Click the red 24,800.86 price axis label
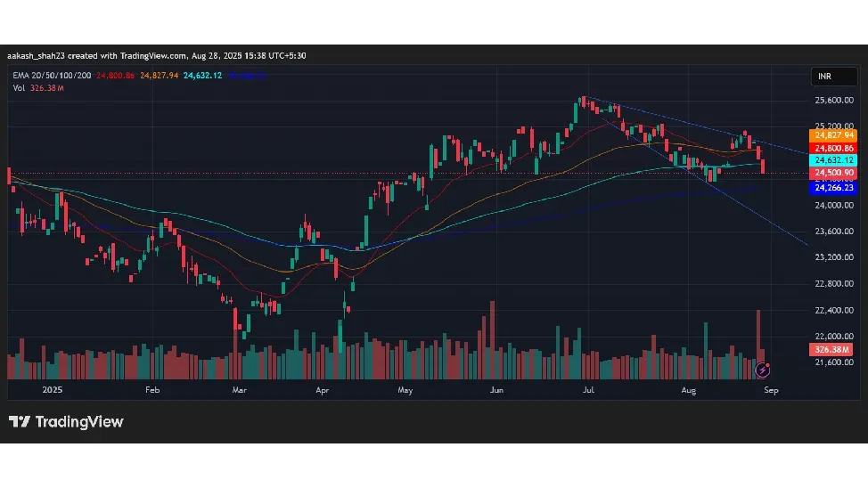Image resolution: width=868 pixels, height=488 pixels. (833, 149)
